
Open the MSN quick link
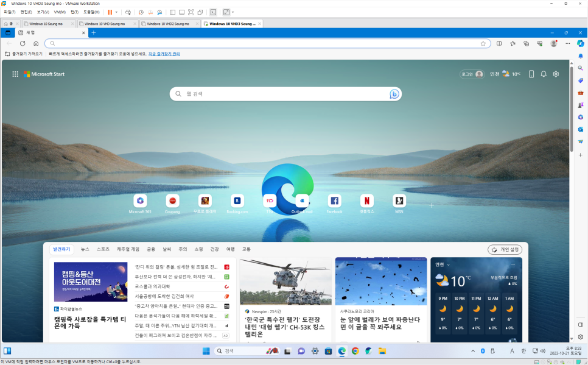pos(399,204)
